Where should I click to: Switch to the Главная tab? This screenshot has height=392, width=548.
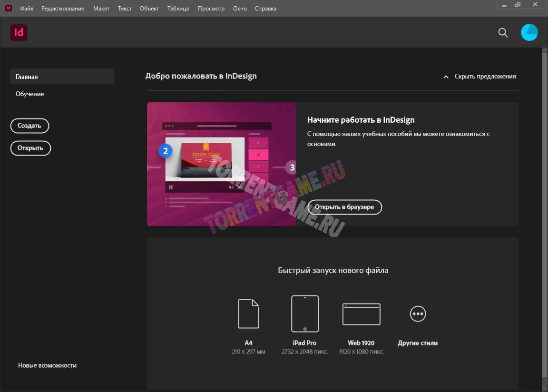[62, 76]
